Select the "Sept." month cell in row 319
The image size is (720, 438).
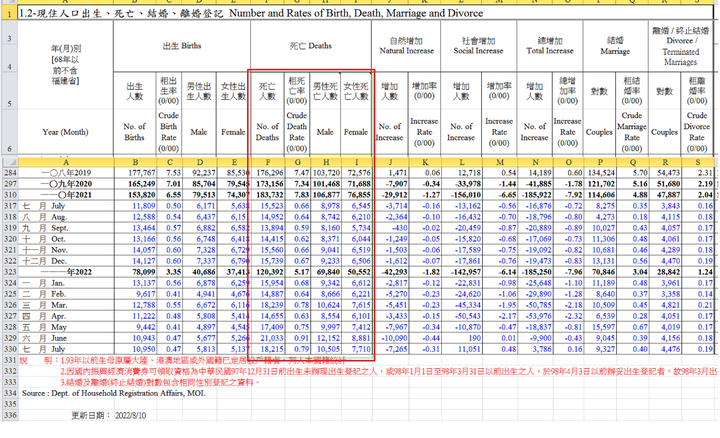[x=66, y=228]
